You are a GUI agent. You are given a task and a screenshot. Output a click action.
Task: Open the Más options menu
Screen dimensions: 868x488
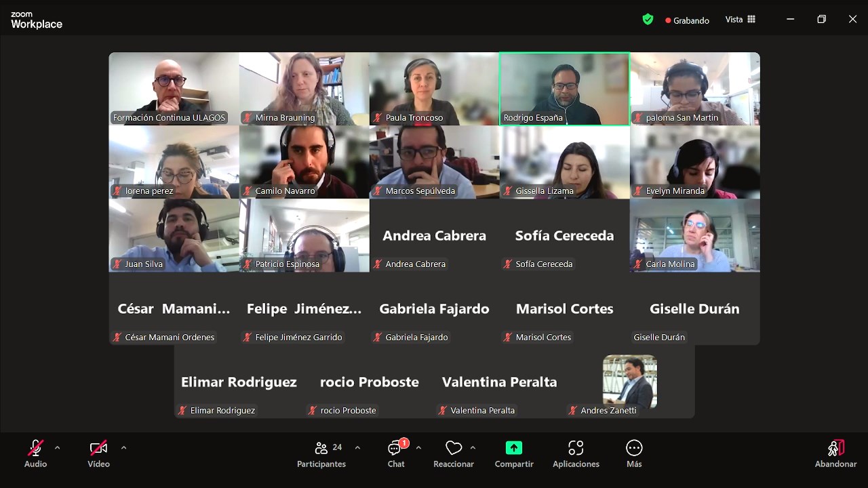coord(634,453)
